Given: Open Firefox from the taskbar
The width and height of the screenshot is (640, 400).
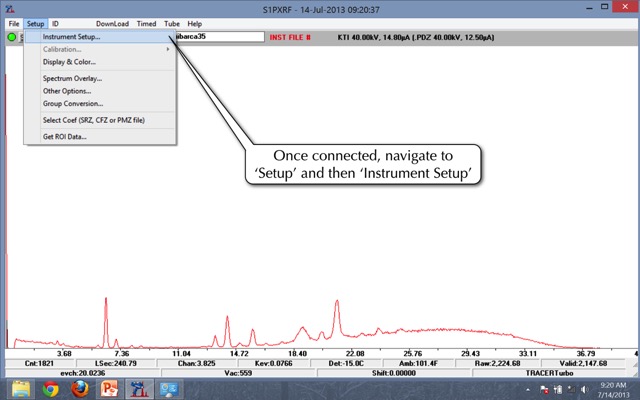Looking at the screenshot, I should (80, 388).
